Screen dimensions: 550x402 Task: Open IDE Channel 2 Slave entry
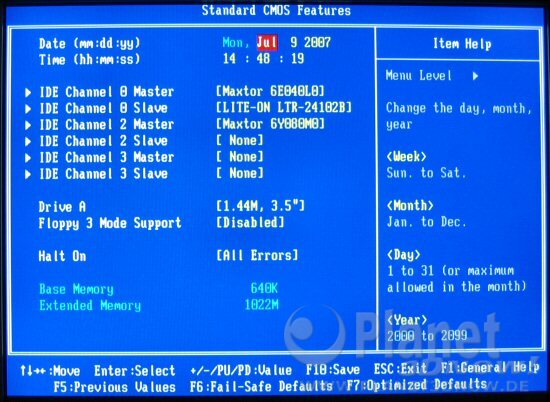point(103,141)
